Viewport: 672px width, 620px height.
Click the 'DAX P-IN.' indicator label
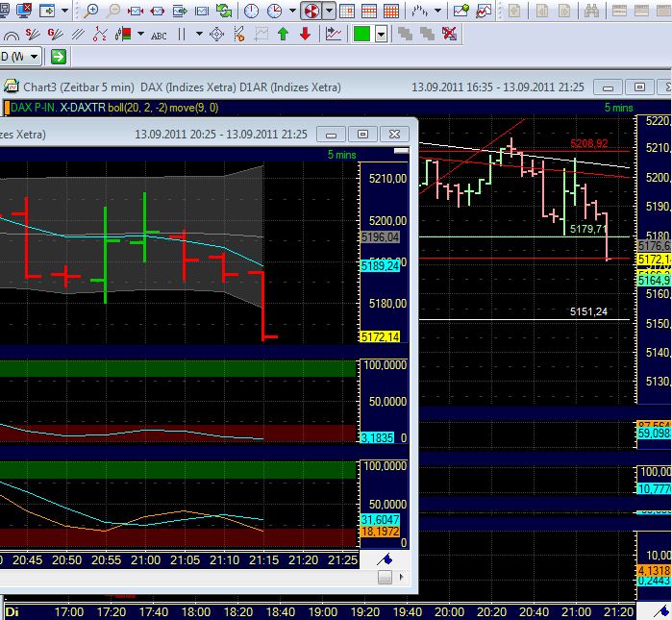point(34,107)
